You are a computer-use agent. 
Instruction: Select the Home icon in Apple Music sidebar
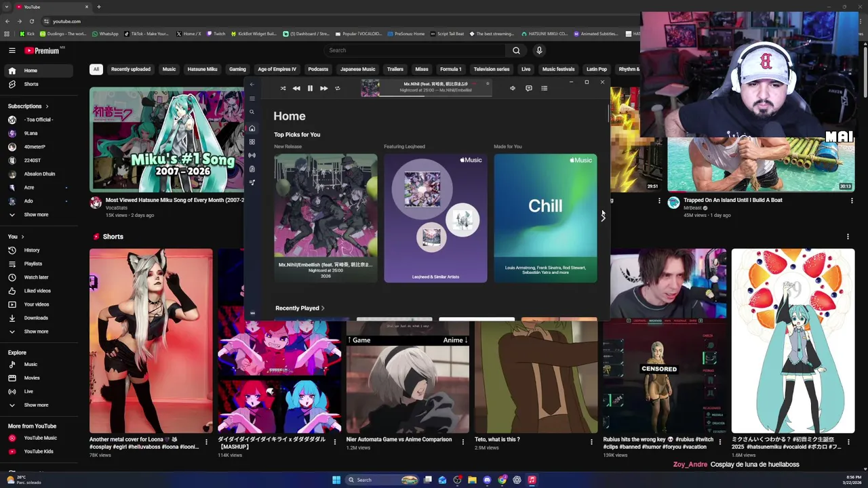tap(252, 128)
